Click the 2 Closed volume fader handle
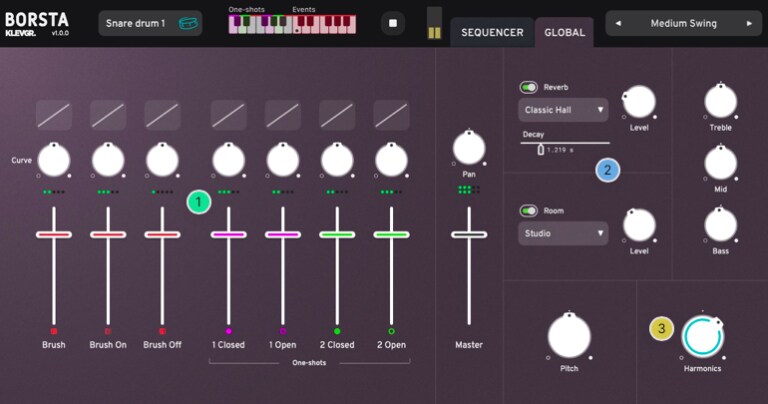The image size is (768, 404). click(337, 235)
